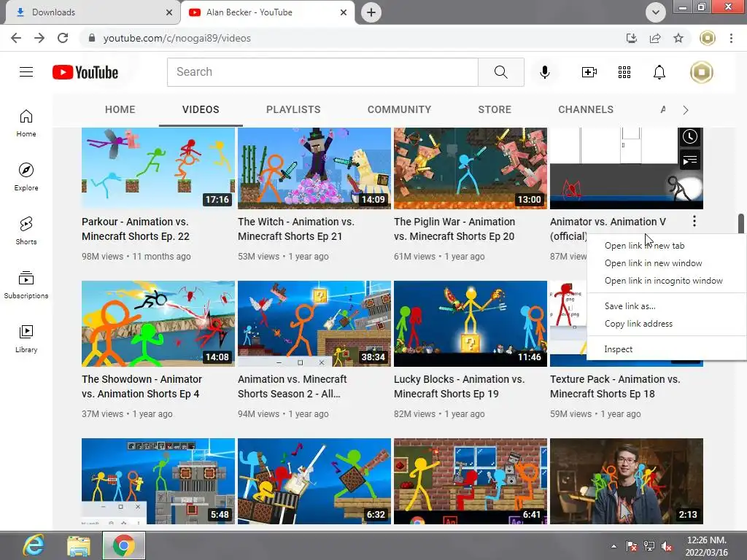This screenshot has width=747, height=560.
Task: Click the YouTube search field
Action: tap(322, 72)
